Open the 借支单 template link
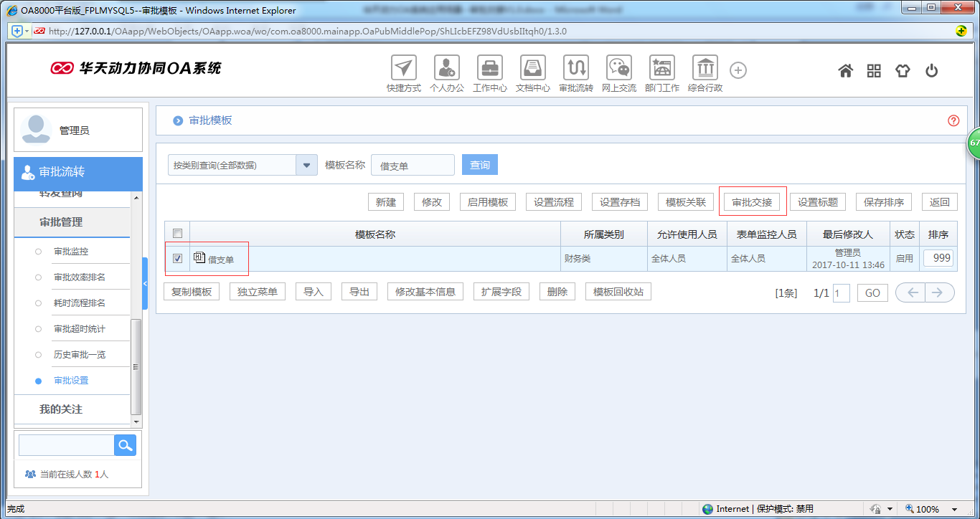The height and width of the screenshot is (519, 980). pyautogui.click(x=220, y=259)
